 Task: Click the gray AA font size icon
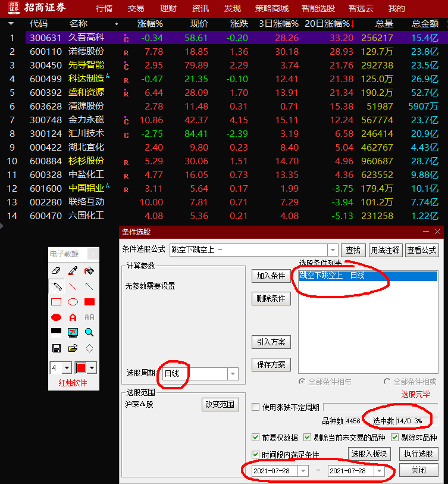(89, 317)
